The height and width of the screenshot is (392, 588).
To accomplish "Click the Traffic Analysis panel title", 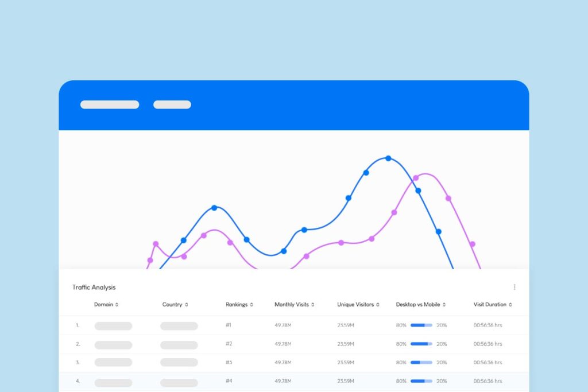I will [x=94, y=287].
